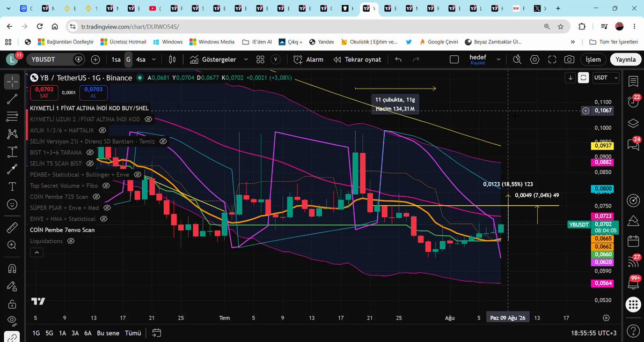
Task: Switch to the 1sa timeframe
Action: 116,60
